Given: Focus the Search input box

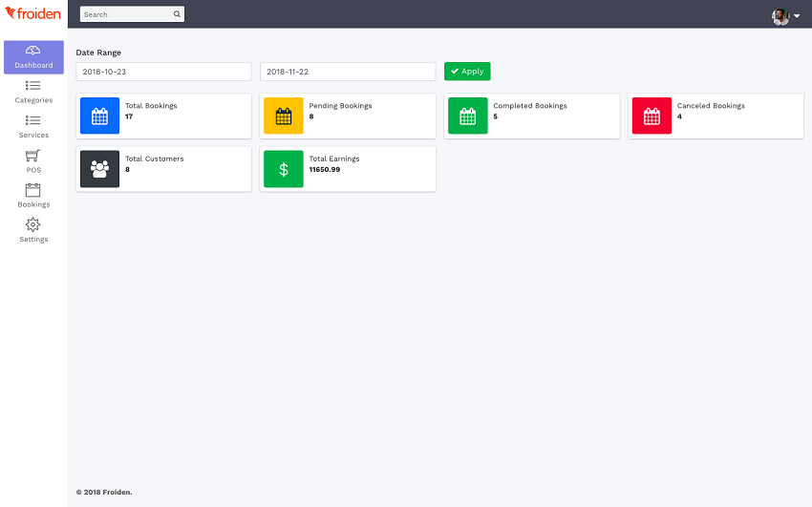Looking at the screenshot, I should [126, 14].
